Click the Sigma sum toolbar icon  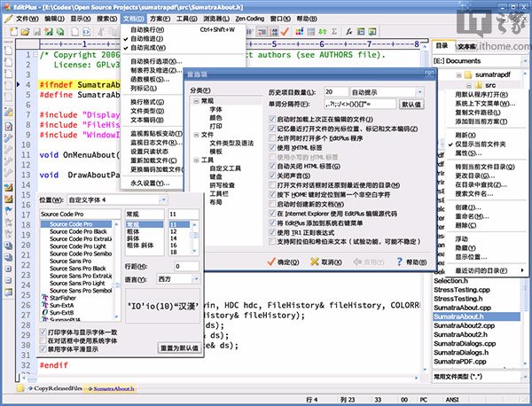click(334, 32)
